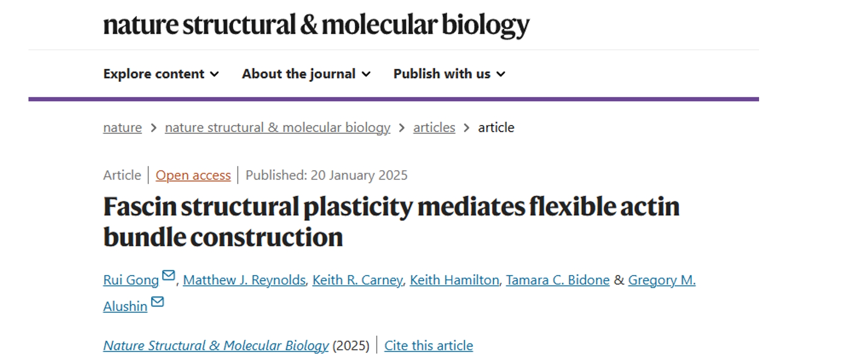Image resolution: width=868 pixels, height=364 pixels.
Task: Open author Keith R. Carney link
Action: [357, 280]
